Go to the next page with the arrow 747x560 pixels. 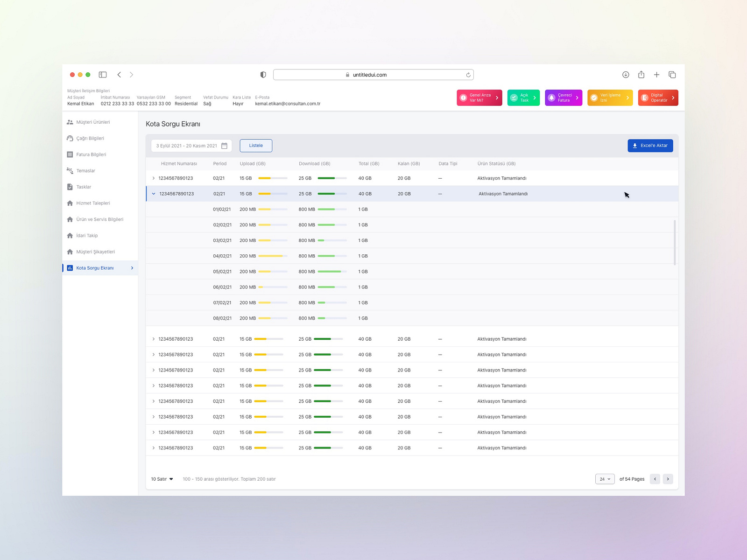668,479
